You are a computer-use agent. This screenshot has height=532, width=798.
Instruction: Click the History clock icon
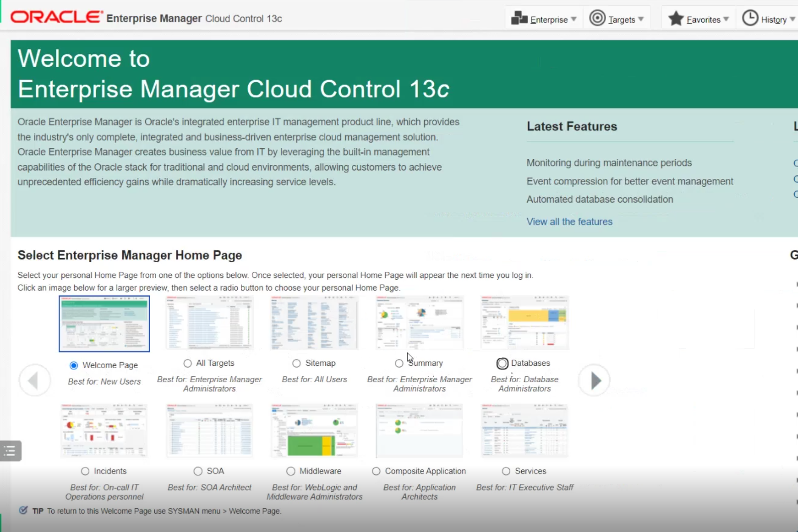[x=750, y=18]
